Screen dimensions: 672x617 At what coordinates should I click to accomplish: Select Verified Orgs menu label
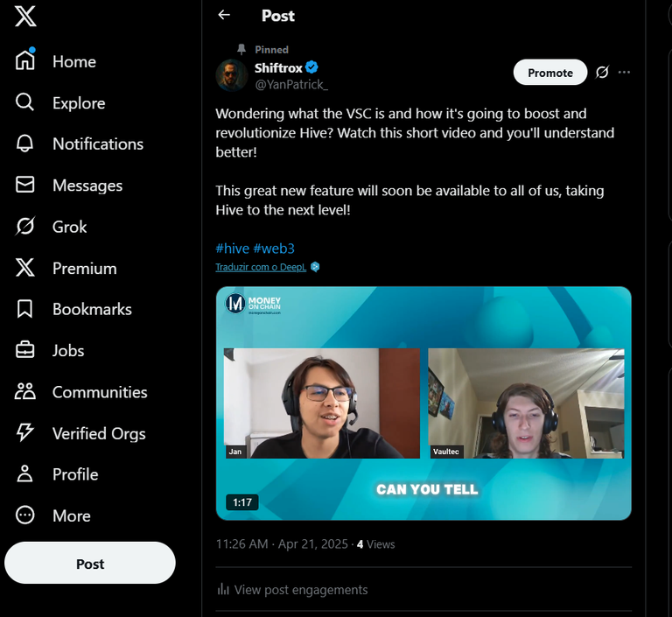click(x=99, y=434)
